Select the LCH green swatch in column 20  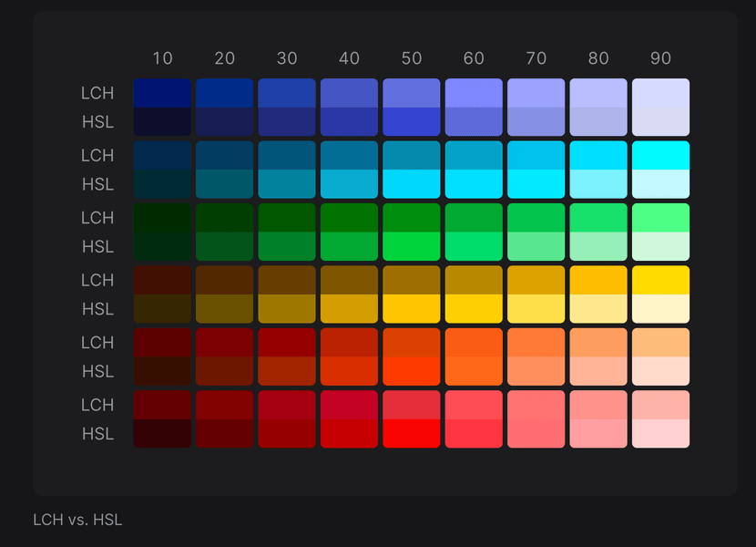[225, 218]
